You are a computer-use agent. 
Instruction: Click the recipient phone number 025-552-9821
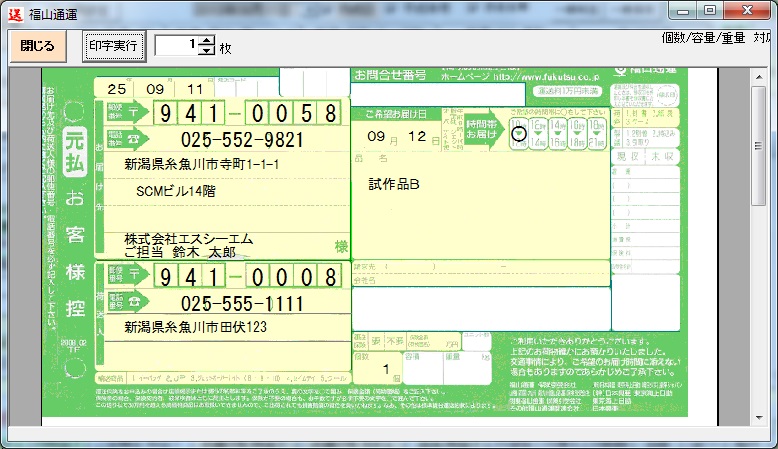pos(242,140)
